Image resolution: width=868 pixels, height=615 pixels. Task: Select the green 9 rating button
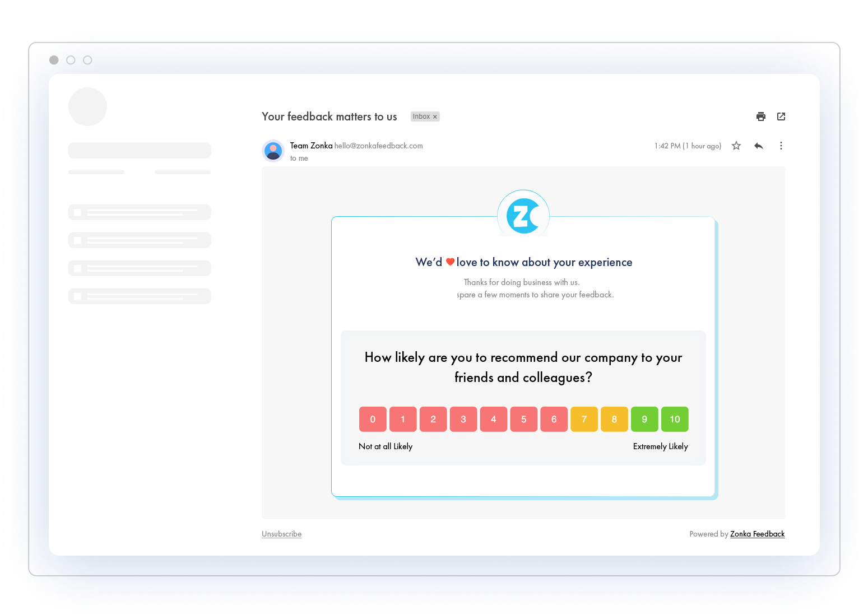coord(644,419)
